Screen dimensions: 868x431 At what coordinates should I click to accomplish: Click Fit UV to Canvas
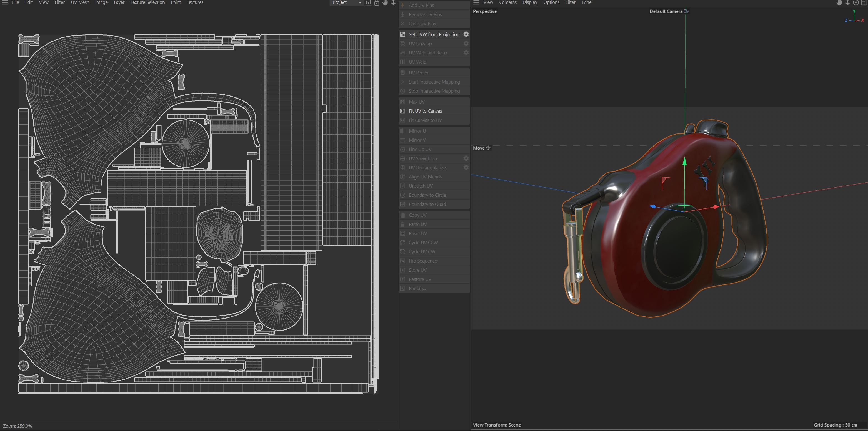point(425,111)
